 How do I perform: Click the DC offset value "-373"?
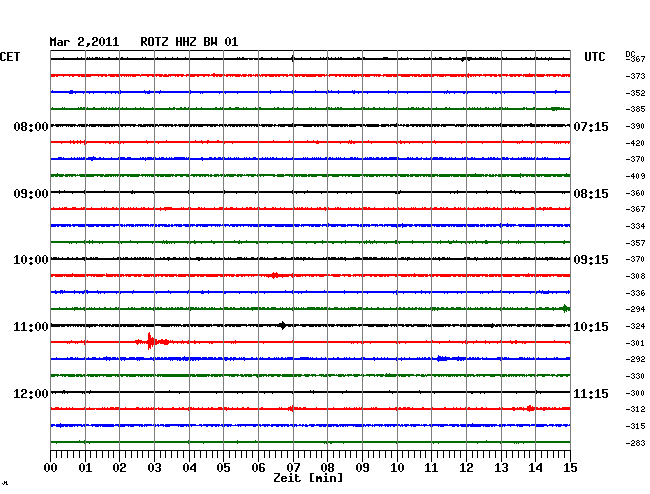coord(635,76)
